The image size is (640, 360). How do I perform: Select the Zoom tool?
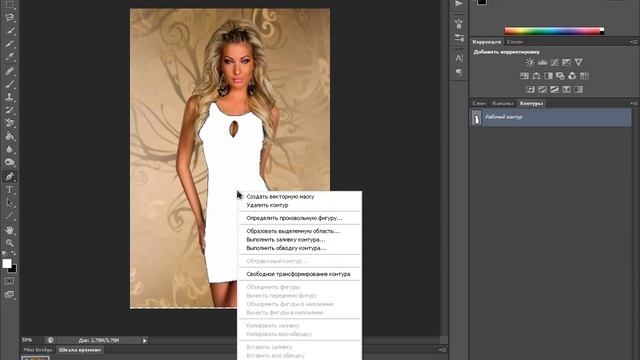click(9, 243)
